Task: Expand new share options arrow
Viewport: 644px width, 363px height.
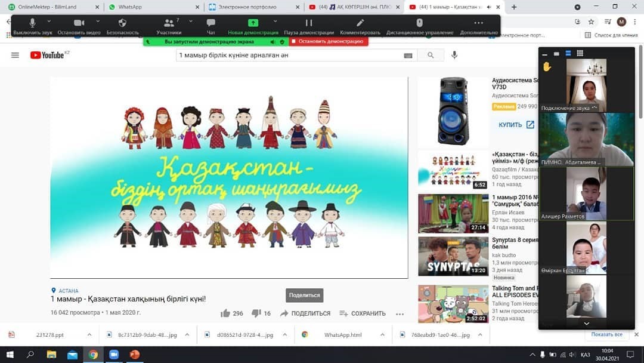Action: tap(275, 21)
